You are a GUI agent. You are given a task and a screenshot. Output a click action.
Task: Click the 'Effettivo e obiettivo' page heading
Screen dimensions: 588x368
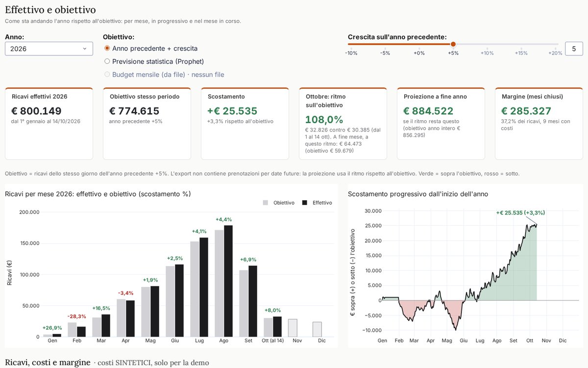(x=50, y=10)
